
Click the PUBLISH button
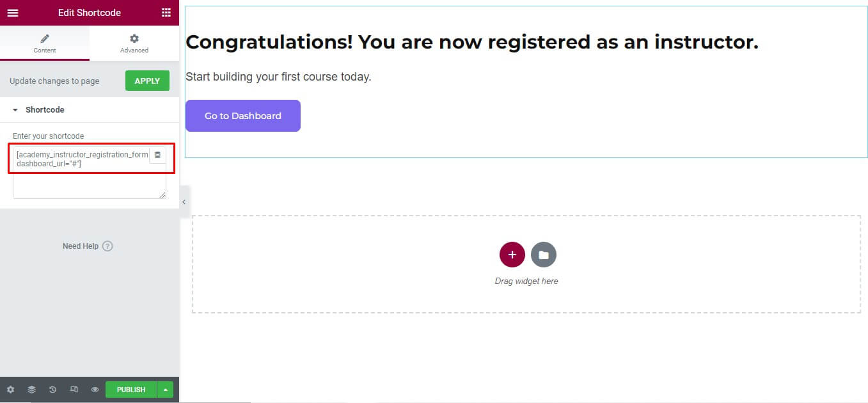click(x=131, y=390)
